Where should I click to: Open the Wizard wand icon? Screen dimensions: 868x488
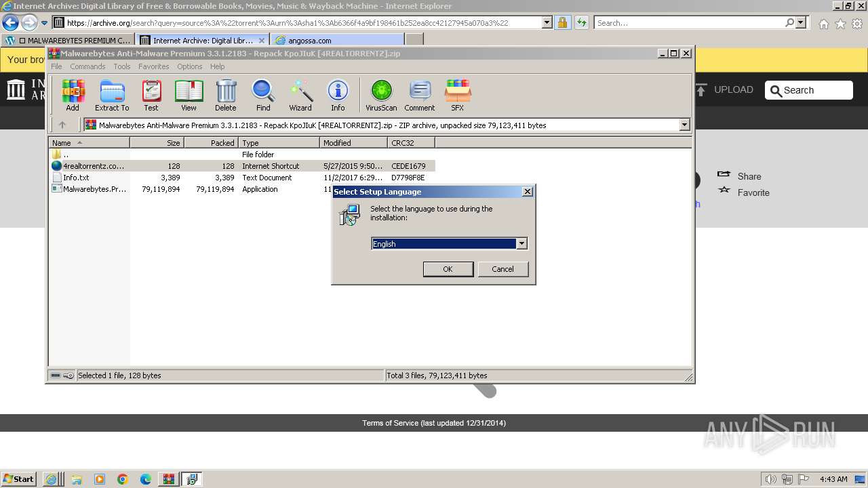300,95
